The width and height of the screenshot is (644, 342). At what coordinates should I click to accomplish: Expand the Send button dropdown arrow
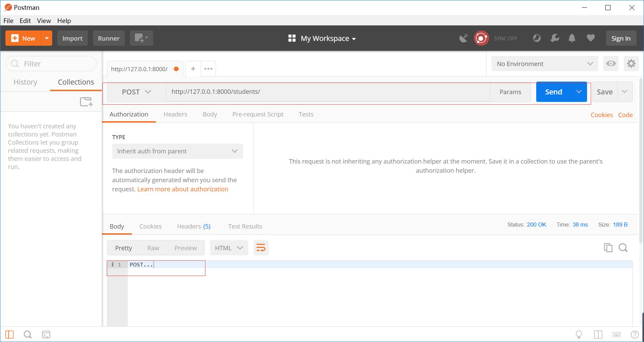click(x=579, y=92)
